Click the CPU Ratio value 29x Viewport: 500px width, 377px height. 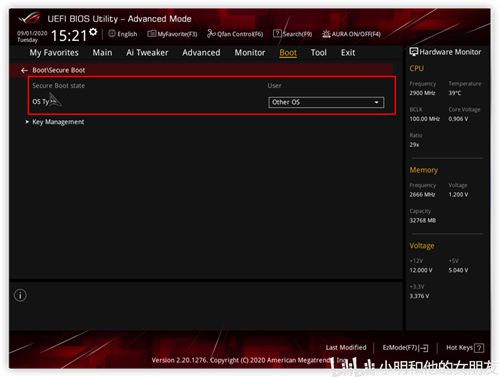414,145
